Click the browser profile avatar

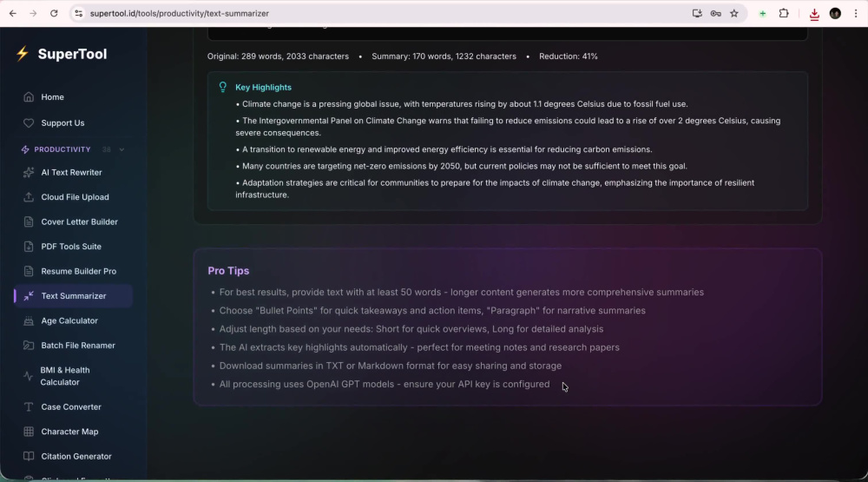(x=835, y=13)
